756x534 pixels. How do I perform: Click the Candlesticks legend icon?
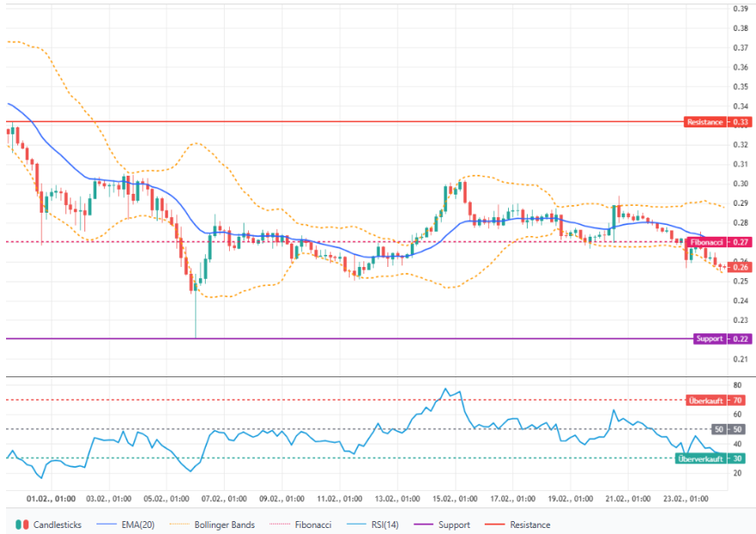click(23, 524)
